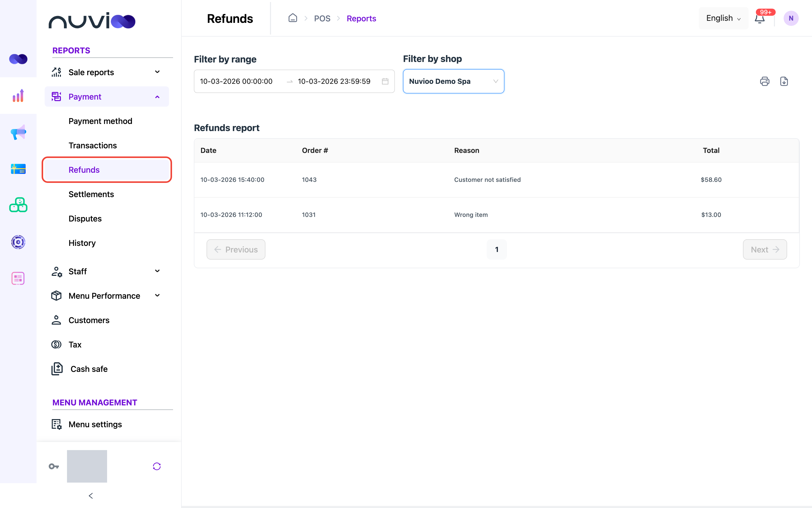Click the POS breadcrumb link

point(322,19)
